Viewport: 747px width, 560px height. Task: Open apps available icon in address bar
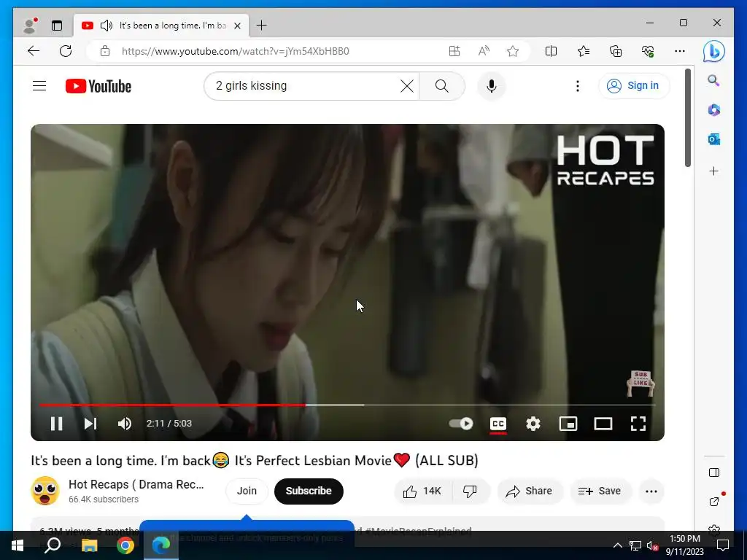point(454,51)
